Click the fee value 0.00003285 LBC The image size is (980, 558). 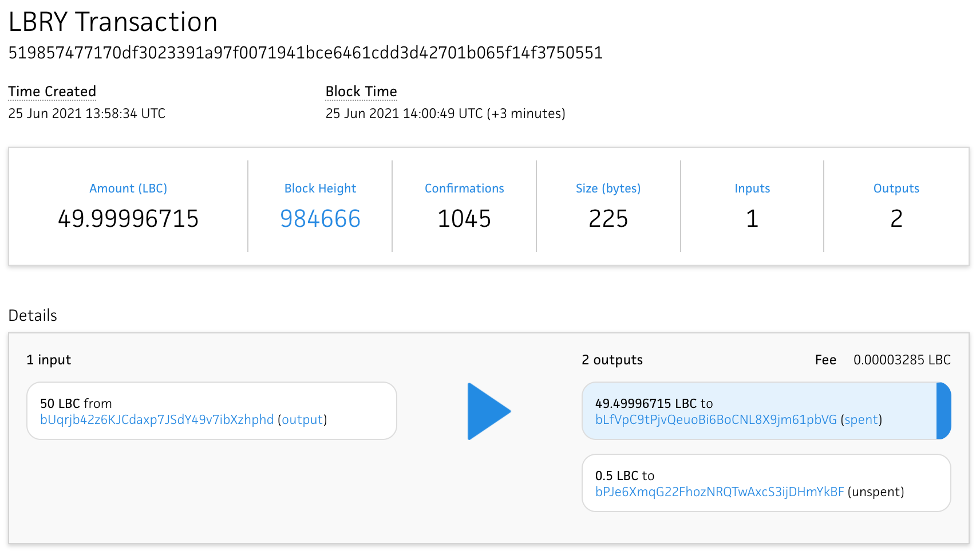click(x=902, y=360)
